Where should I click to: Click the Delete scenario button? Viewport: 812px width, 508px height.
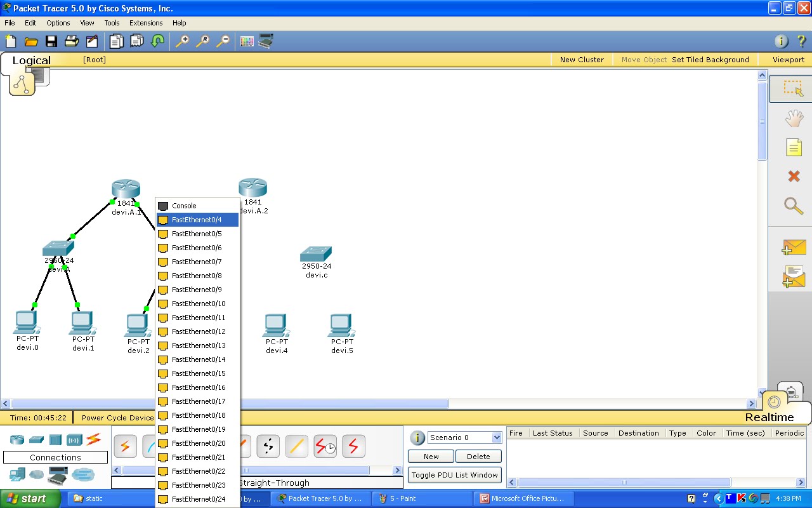coord(478,456)
